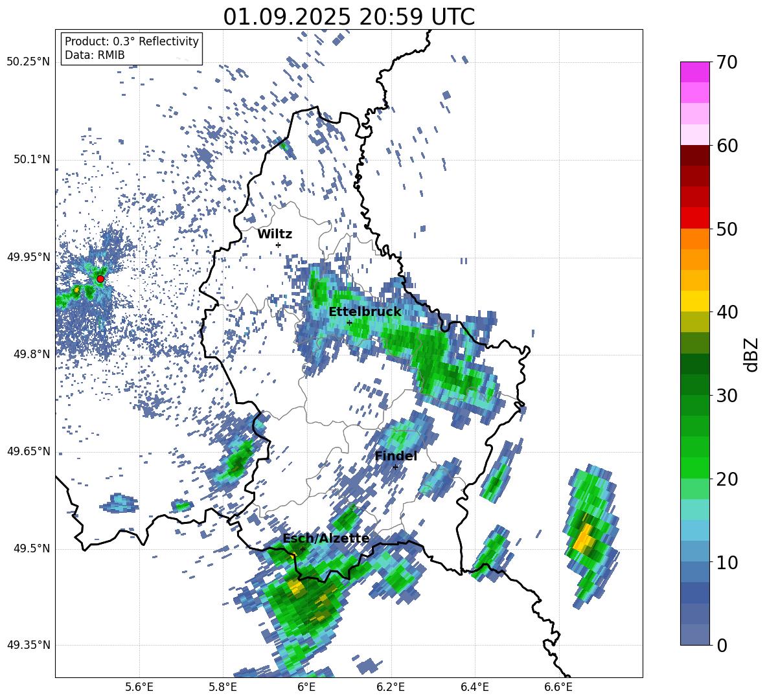Click the colorbar '10' tick label
The height and width of the screenshot is (700, 767).
727,562
